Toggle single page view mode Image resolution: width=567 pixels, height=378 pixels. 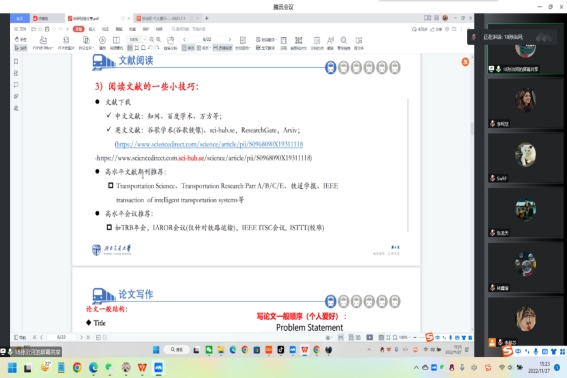(188, 48)
